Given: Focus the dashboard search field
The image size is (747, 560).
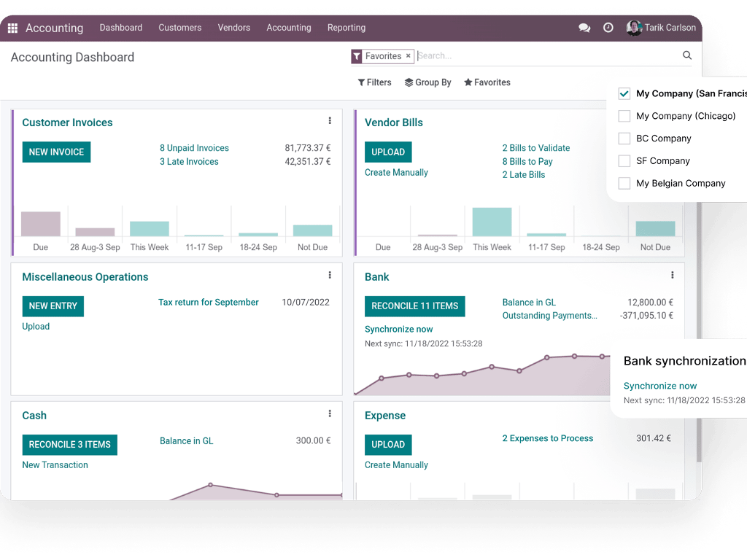Looking at the screenshot, I should tap(548, 55).
